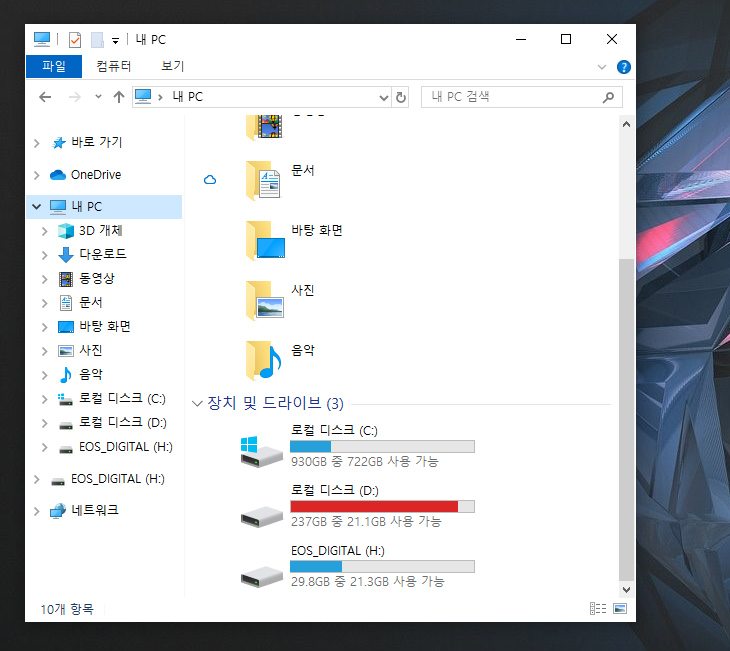Collapse the 장치 및 드라이브 group
Viewport: 730px width, 651px height.
pyautogui.click(x=197, y=403)
